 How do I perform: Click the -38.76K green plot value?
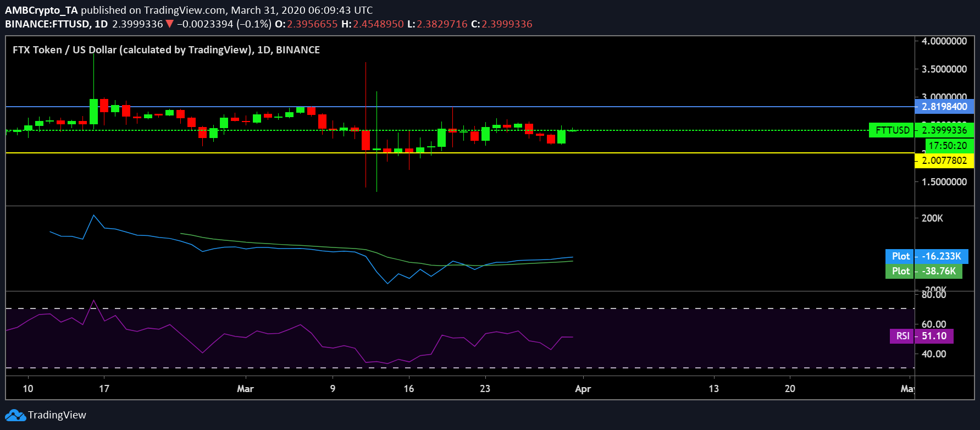pos(939,271)
